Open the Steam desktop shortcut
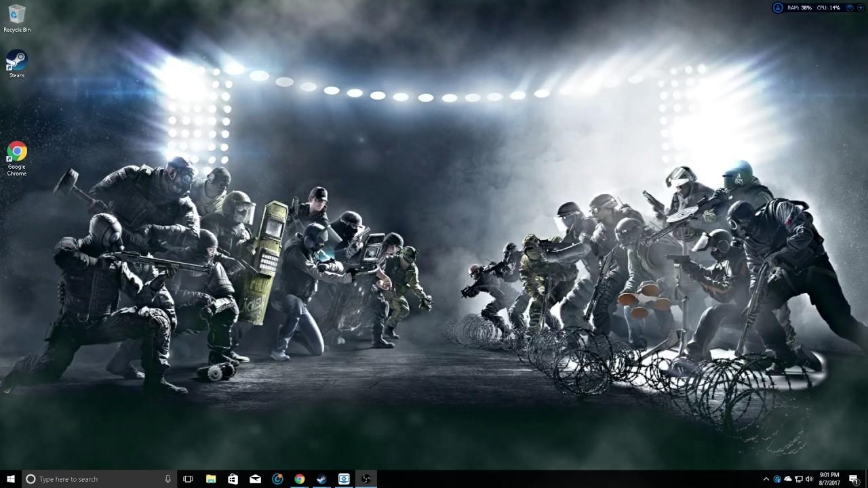 [x=15, y=61]
